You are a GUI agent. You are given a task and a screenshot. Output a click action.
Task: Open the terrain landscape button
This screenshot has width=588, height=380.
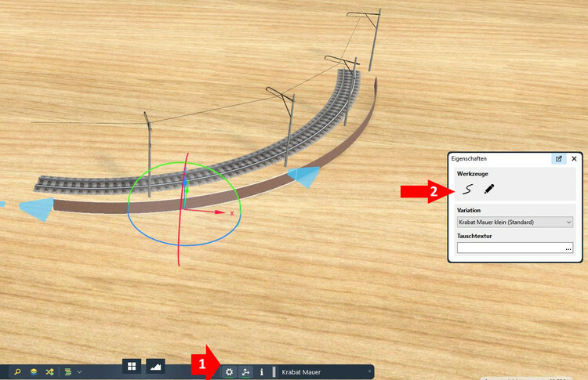click(155, 366)
